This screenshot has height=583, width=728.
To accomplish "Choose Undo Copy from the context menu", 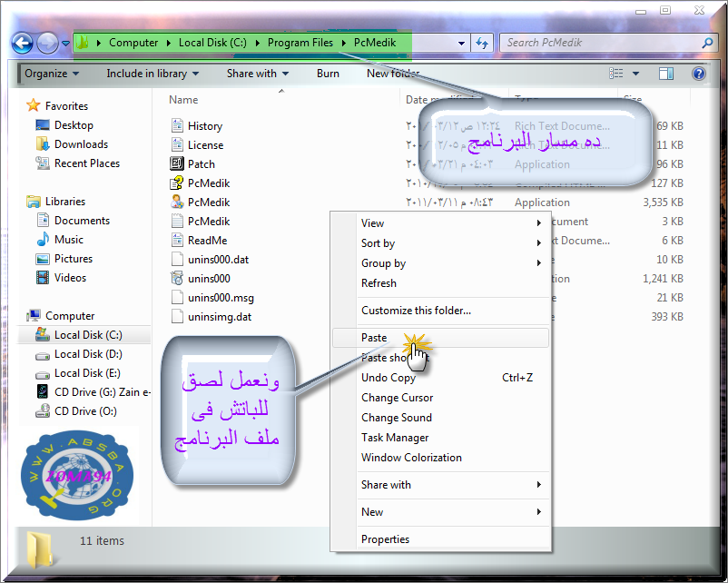I will click(x=440, y=378).
